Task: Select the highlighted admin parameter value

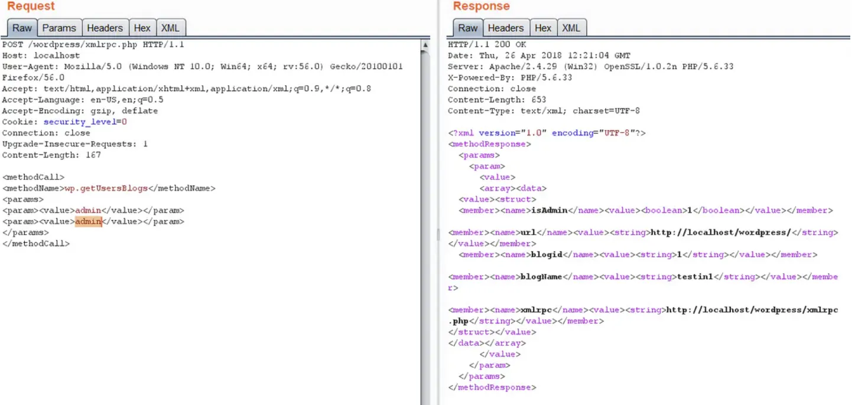Action: click(x=89, y=221)
